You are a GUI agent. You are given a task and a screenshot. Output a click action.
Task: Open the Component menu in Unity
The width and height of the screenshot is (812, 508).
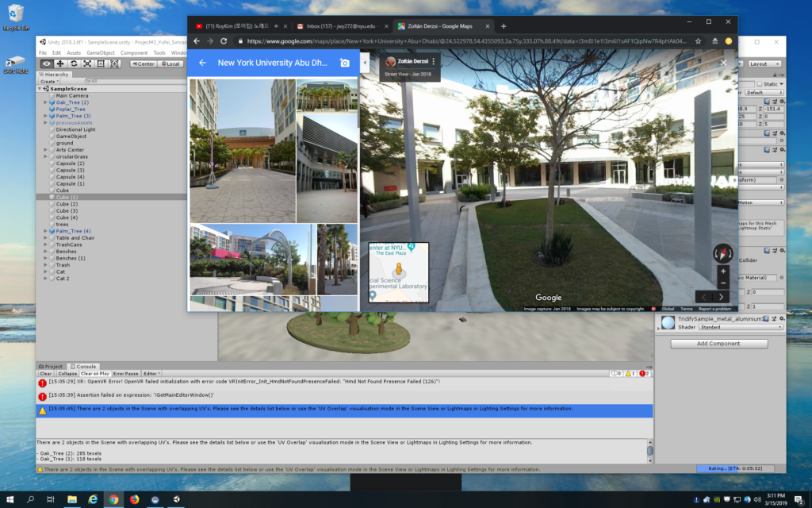pos(133,53)
